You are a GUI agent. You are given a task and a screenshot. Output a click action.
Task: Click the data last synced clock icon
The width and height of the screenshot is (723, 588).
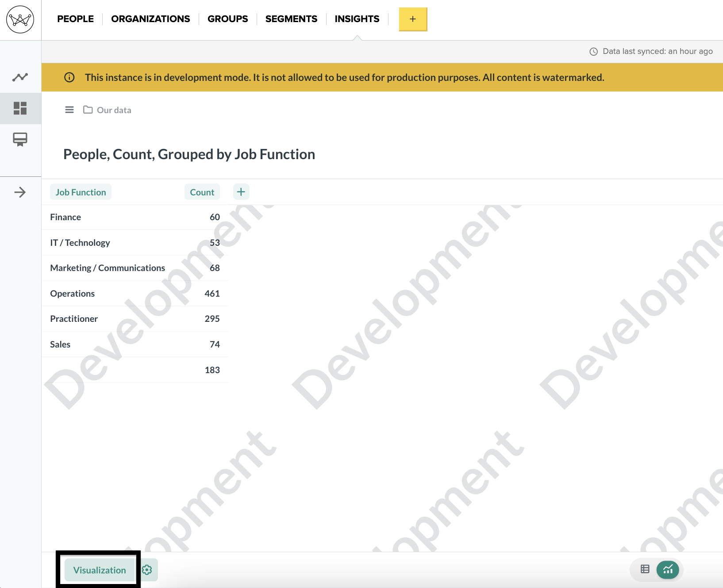594,52
